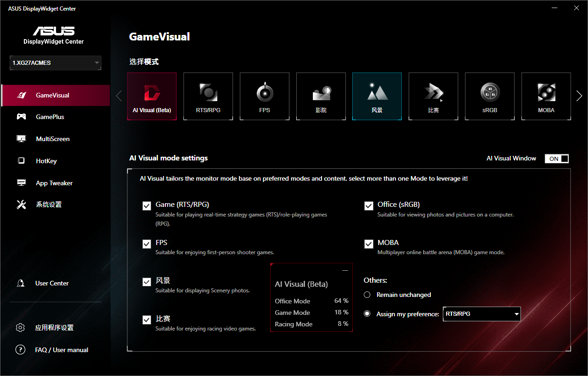Select the Assign my preference radio button
This screenshot has width=588, height=376.
click(x=367, y=314)
